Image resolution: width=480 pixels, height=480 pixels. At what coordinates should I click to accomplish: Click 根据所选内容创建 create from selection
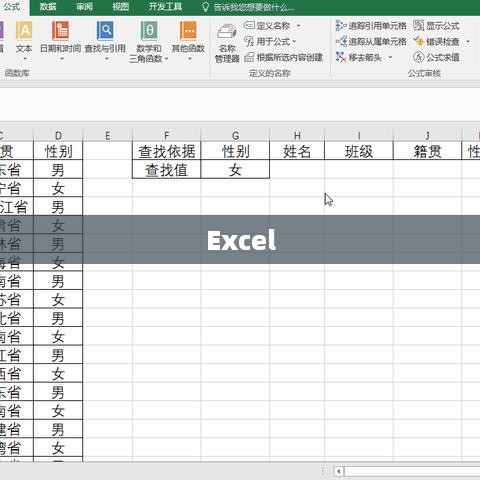point(284,57)
